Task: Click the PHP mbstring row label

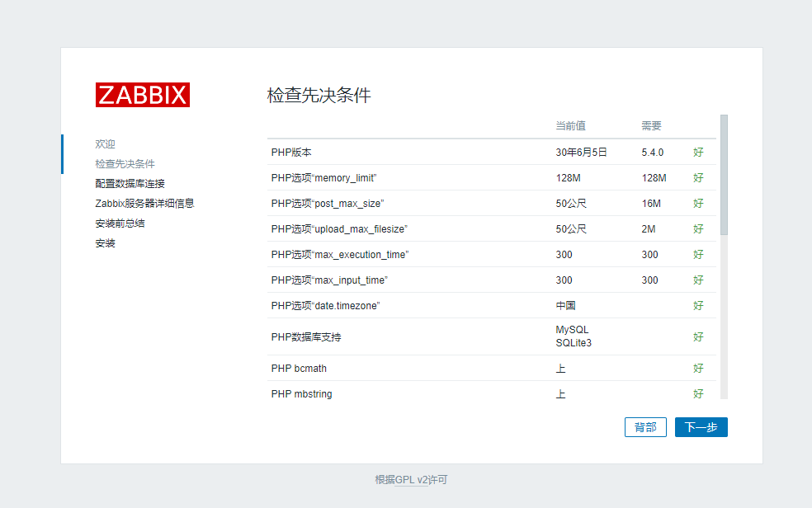Action: [x=301, y=394]
